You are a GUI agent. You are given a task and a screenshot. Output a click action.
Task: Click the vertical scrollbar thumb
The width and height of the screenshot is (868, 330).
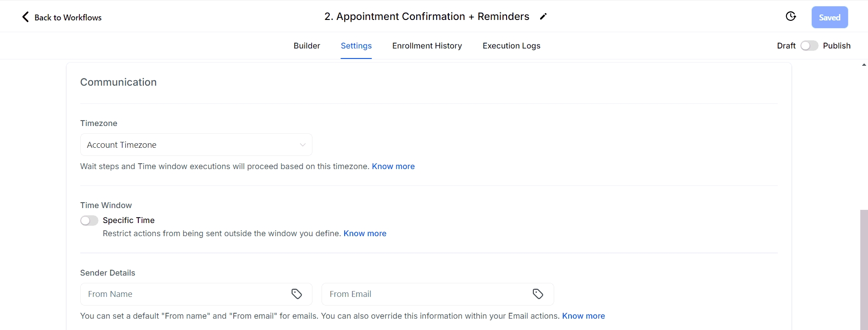tap(864, 270)
